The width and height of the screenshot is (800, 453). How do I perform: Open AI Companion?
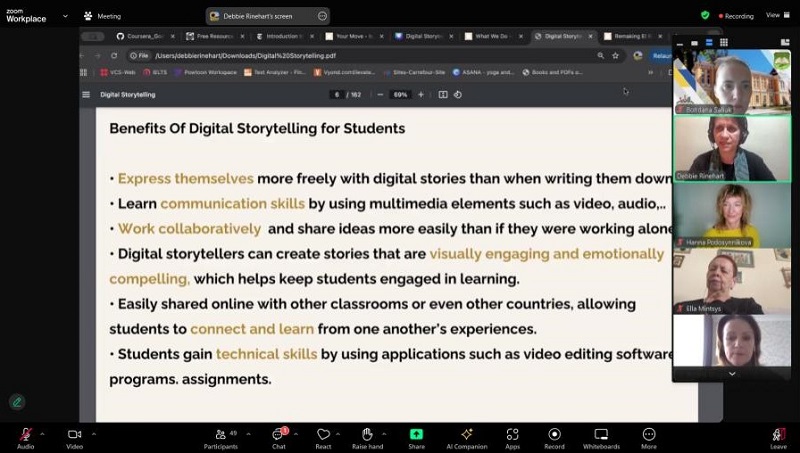[466, 435]
